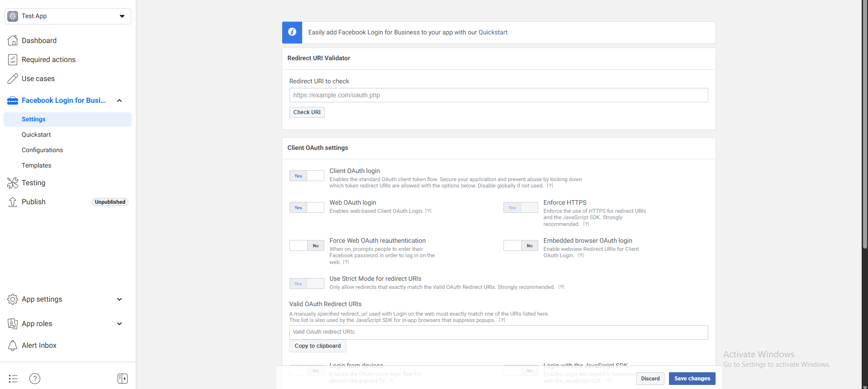
Task: Toggle Client OAuth login switch
Action: click(307, 176)
